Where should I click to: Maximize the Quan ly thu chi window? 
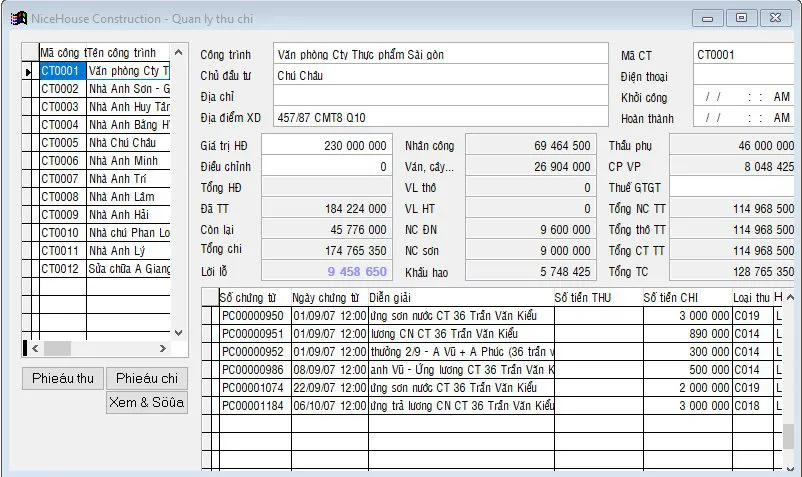click(741, 18)
